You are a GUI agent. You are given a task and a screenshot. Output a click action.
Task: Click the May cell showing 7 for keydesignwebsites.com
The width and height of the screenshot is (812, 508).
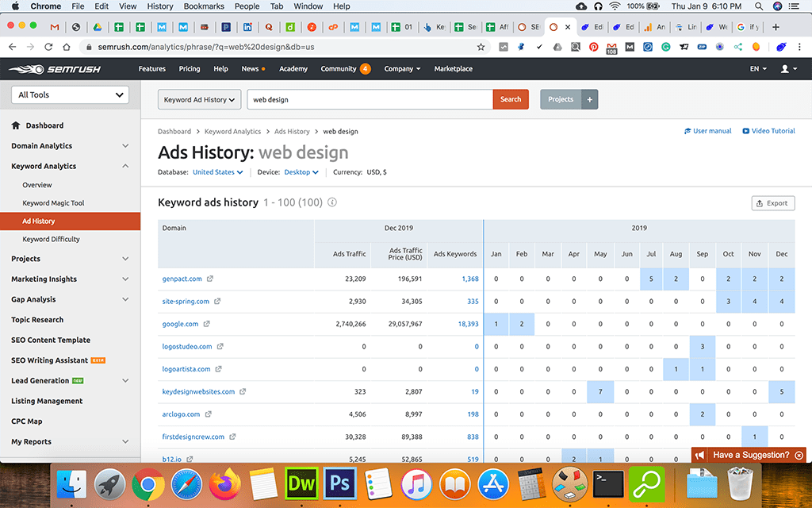click(600, 392)
